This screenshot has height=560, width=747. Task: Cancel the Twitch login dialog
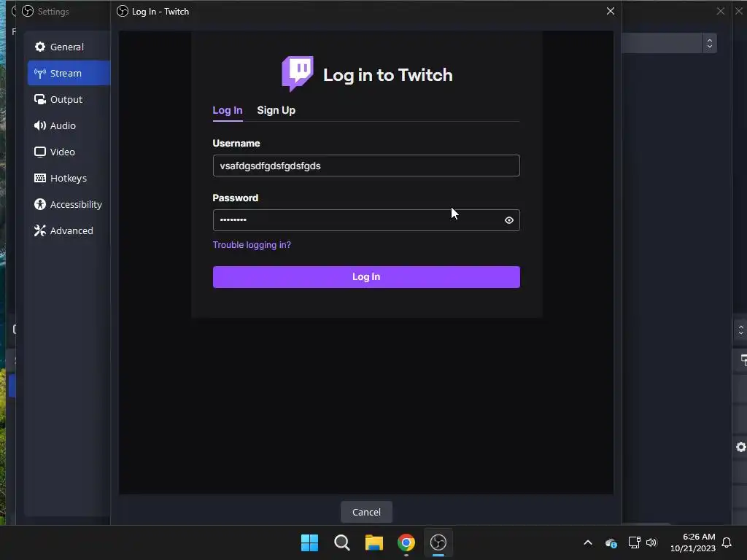[366, 512]
